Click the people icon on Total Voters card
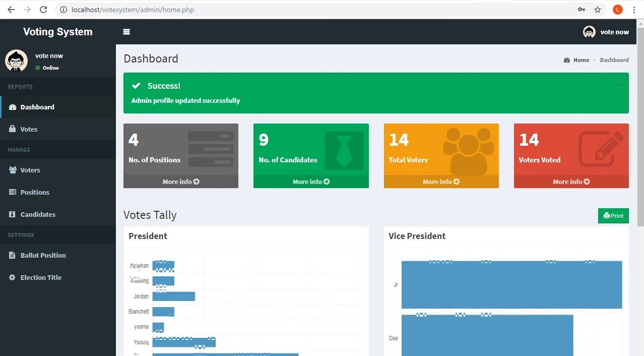This screenshot has width=644, height=356. tap(468, 151)
